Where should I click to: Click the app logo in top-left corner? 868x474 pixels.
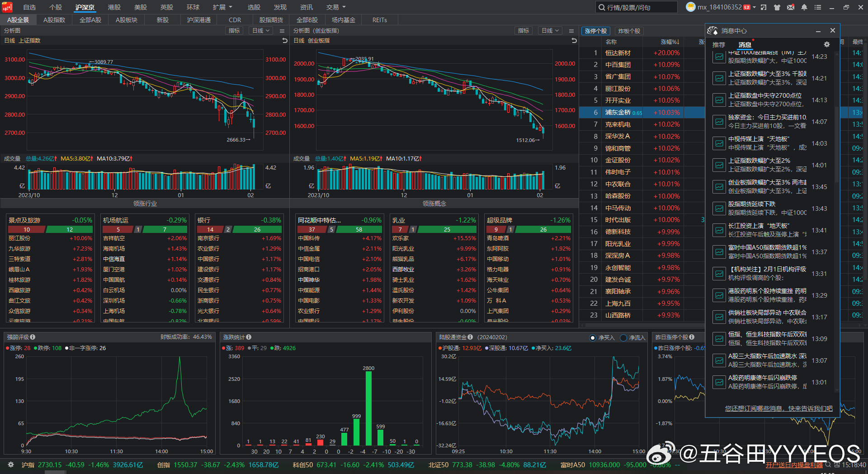7,7
